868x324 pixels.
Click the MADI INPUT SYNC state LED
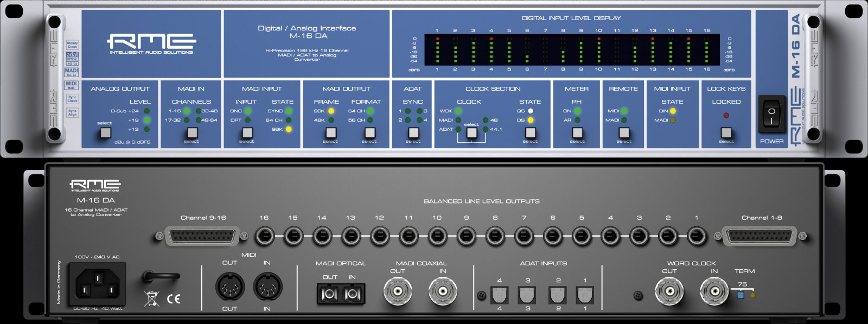(289, 111)
